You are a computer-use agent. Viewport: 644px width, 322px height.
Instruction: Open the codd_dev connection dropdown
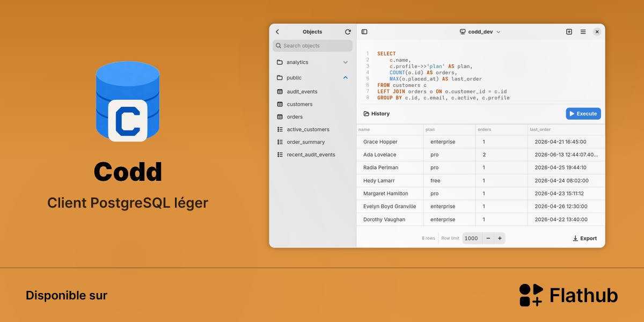480,32
